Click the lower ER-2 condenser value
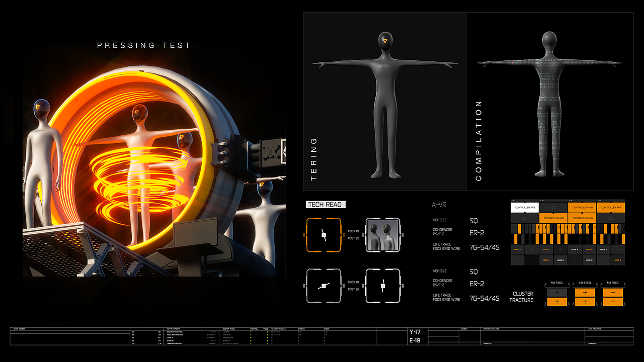This screenshot has height=362, width=644. (x=477, y=284)
